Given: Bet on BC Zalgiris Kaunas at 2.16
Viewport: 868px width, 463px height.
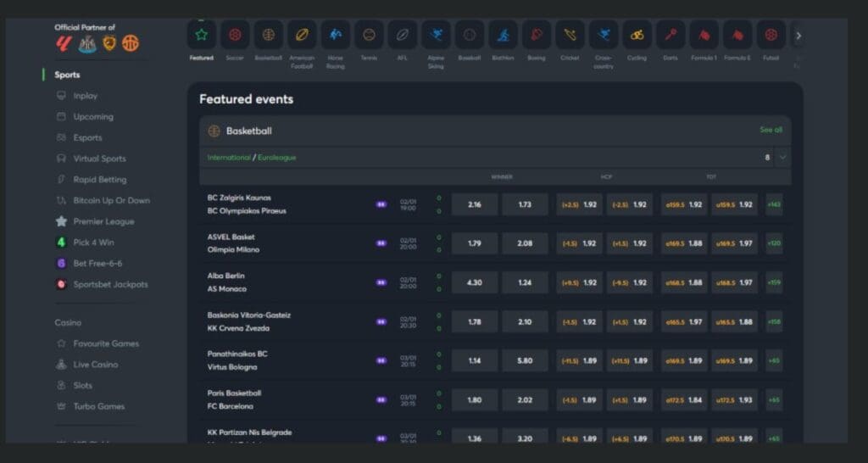Looking at the screenshot, I should [475, 204].
